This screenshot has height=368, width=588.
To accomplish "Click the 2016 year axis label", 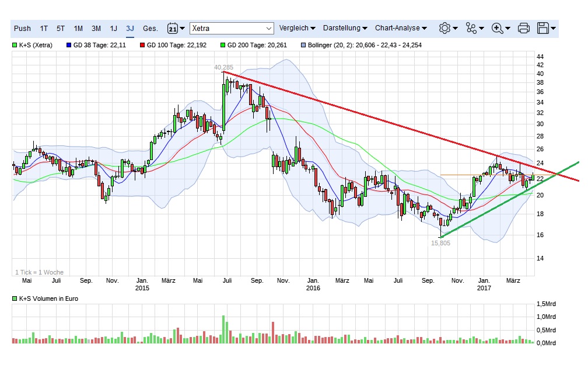I will pyautogui.click(x=313, y=289).
